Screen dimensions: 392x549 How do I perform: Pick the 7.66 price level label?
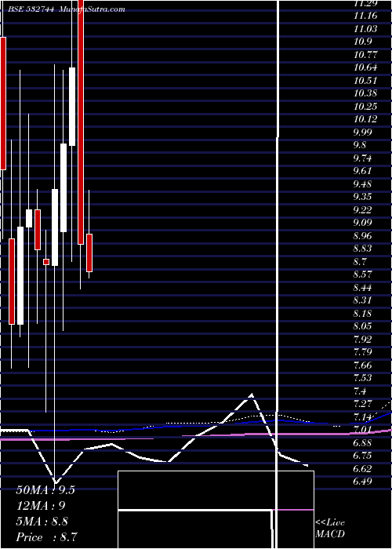[363, 365]
